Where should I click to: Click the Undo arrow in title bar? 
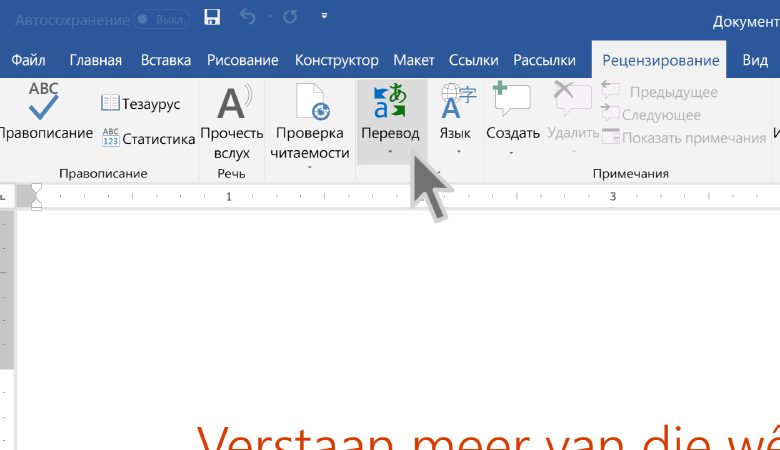click(x=248, y=17)
